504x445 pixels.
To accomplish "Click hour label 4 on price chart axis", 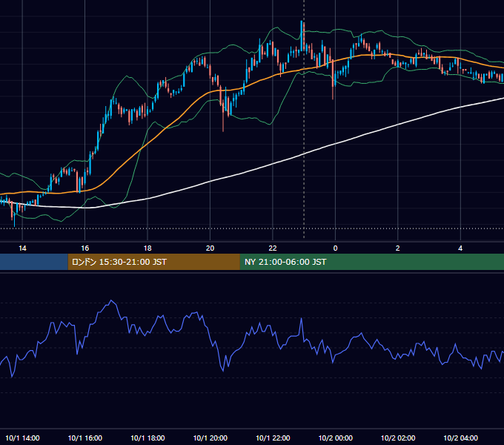I will point(460,248).
